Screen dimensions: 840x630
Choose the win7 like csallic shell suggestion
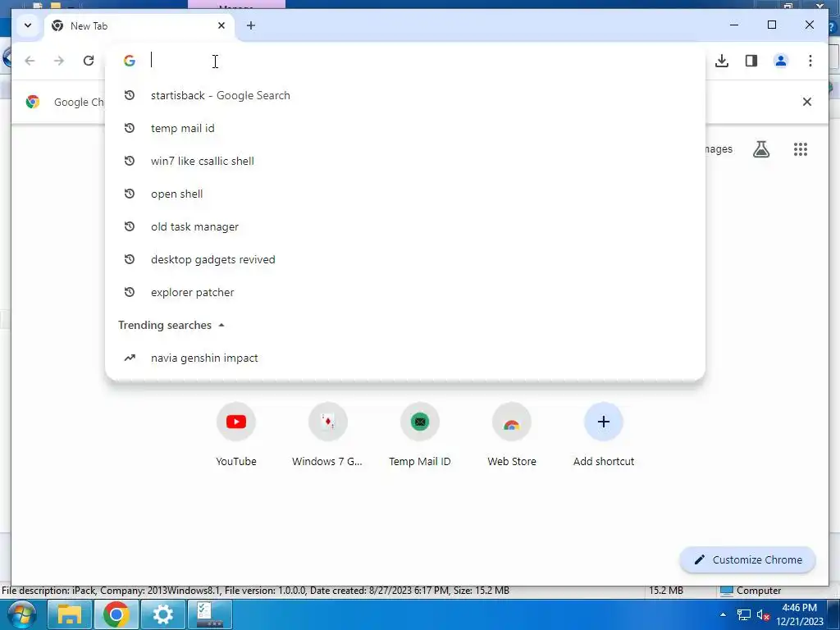(405, 161)
